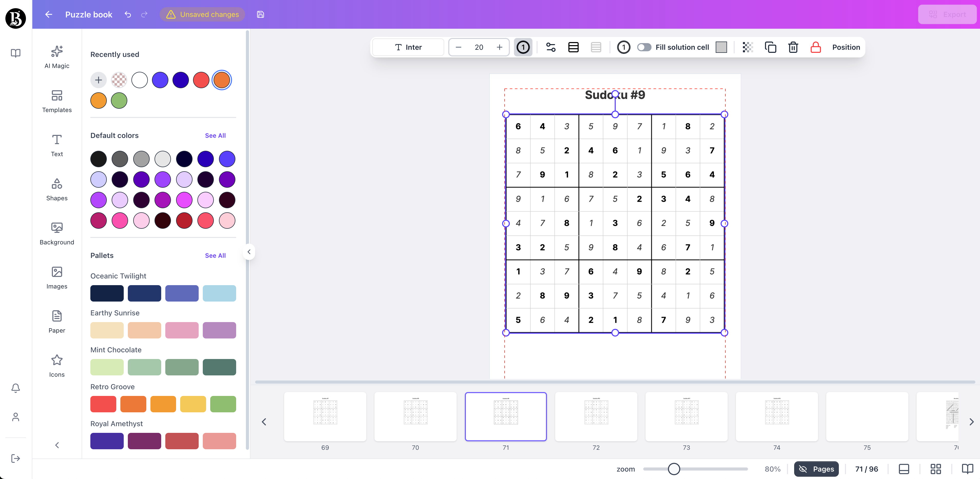
Task: Collapse the left color panel
Action: click(249, 252)
